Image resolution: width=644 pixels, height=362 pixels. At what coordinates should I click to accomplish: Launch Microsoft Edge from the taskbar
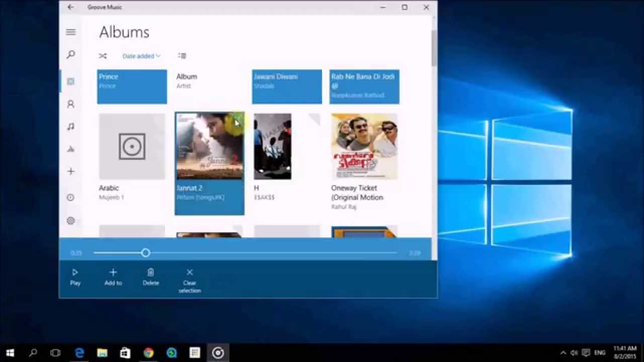(79, 353)
